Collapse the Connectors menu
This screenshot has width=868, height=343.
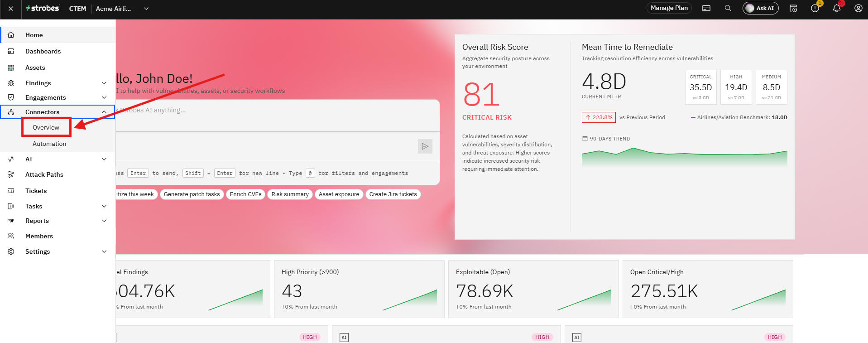click(x=104, y=112)
